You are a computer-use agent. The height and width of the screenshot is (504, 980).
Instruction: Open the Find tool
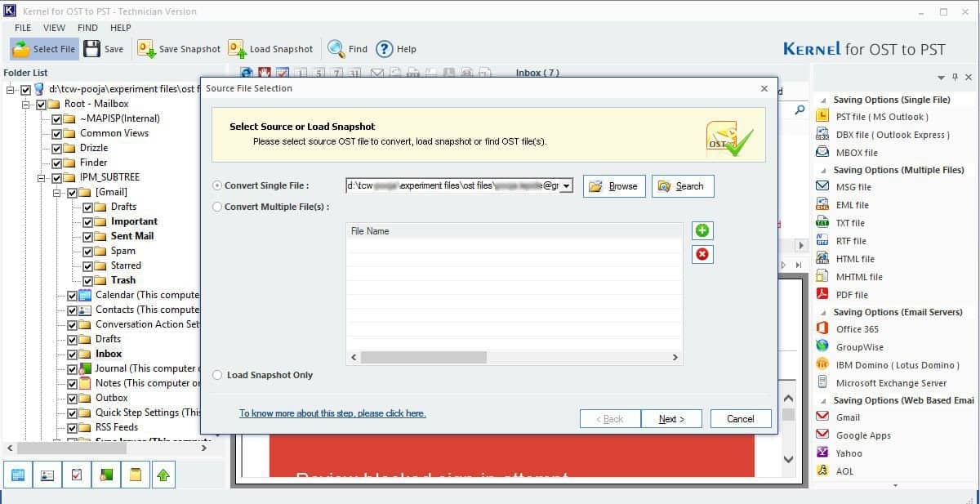pyautogui.click(x=348, y=49)
